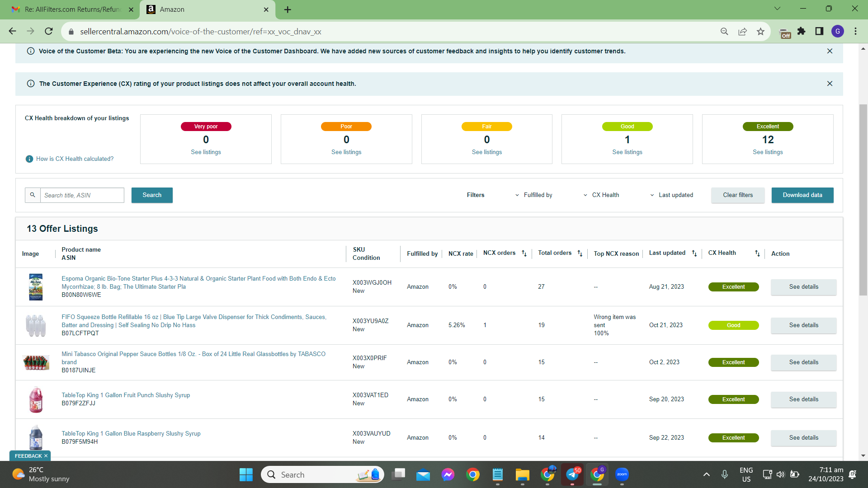Open the weather widget showing 26°C

pos(41,474)
